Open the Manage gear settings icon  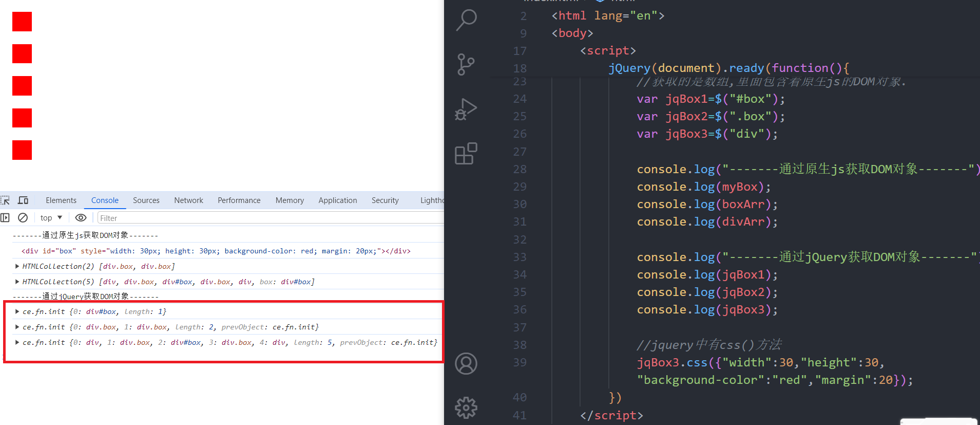[x=466, y=408]
